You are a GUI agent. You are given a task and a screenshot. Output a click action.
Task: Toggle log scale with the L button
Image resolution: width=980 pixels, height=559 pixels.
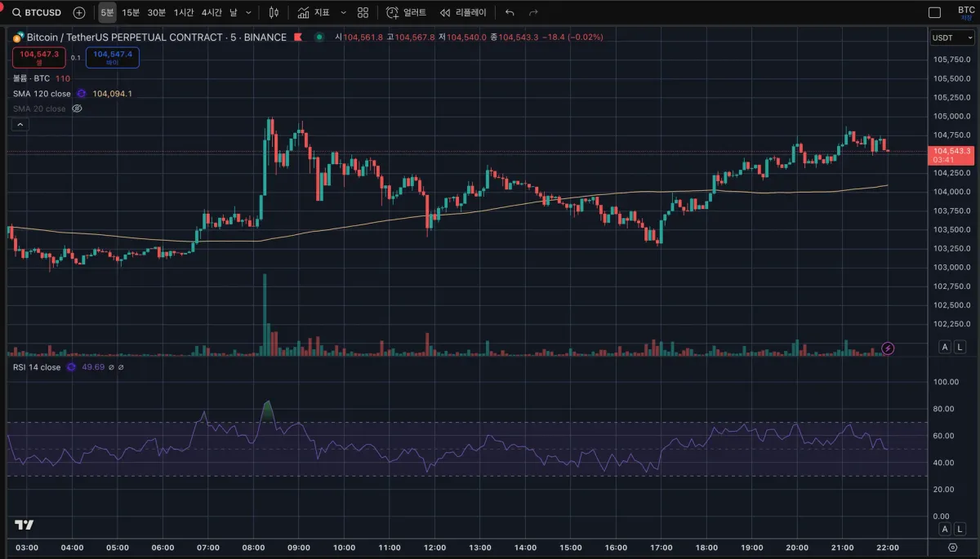click(x=960, y=347)
